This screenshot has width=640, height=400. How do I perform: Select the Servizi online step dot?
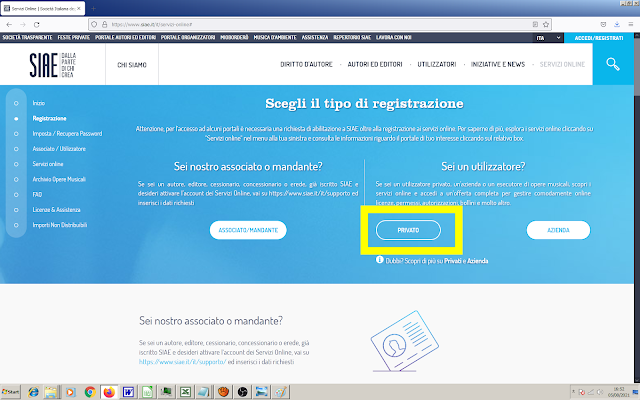16,164
